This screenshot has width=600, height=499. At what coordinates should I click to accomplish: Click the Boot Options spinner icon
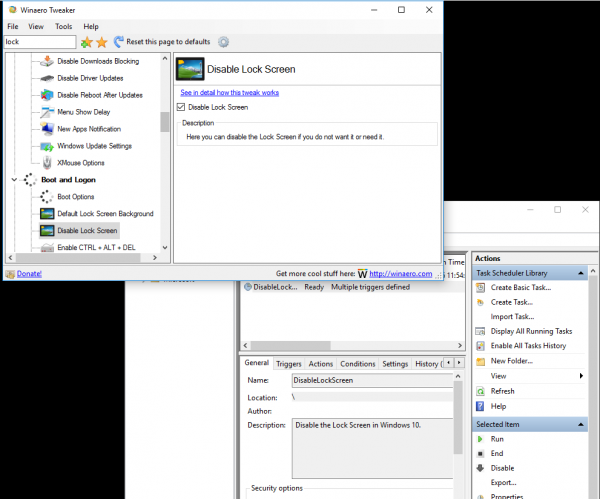[47, 197]
